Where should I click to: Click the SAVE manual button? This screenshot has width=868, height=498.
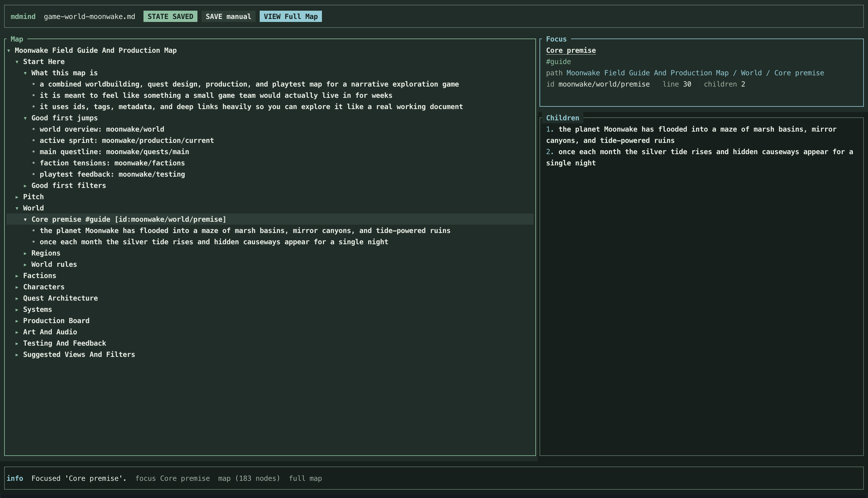coord(228,16)
